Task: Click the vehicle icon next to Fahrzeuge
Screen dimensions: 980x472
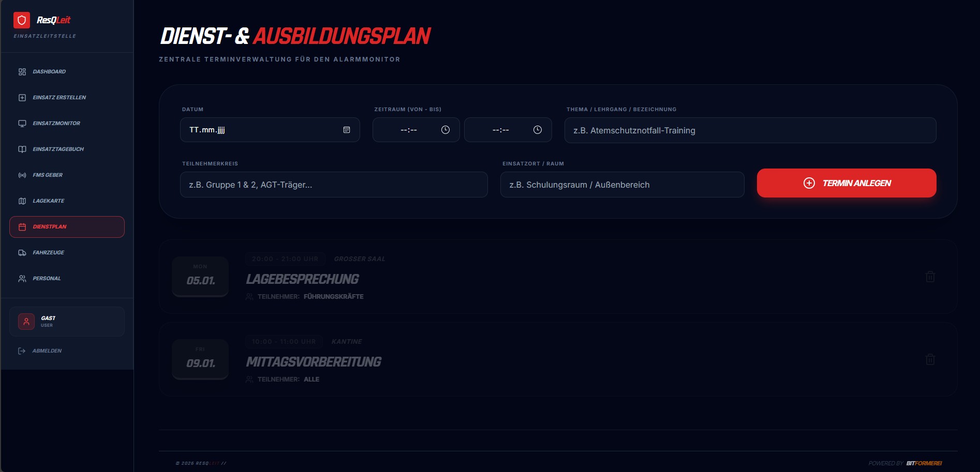Action: [22, 252]
